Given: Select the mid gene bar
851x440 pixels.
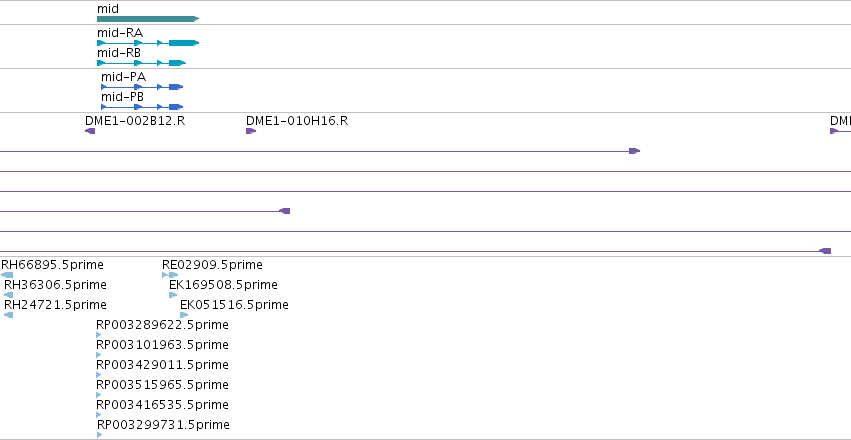Looking at the screenshot, I should 148,19.
